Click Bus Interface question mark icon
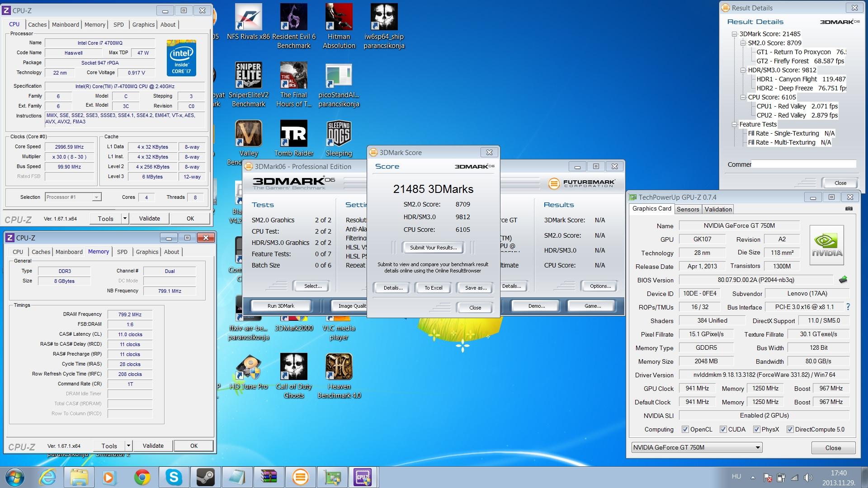868x488 pixels. (x=848, y=307)
